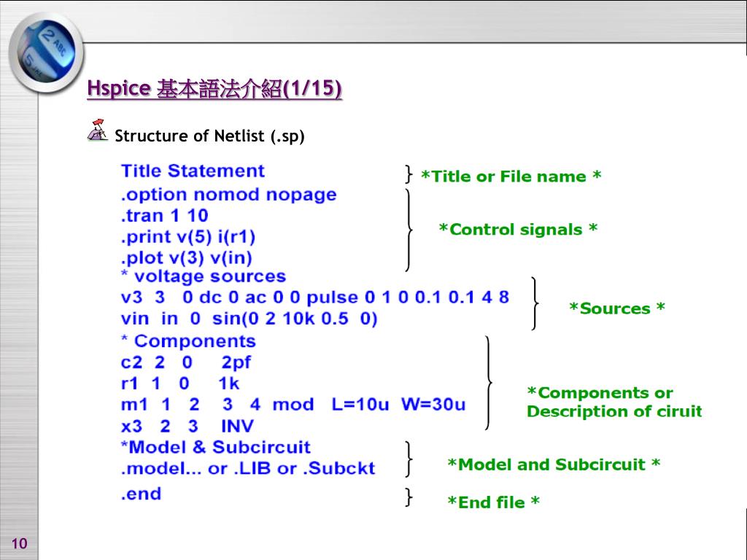
Task: Click the resistor line r1 1 0 1k
Action: pos(180,384)
